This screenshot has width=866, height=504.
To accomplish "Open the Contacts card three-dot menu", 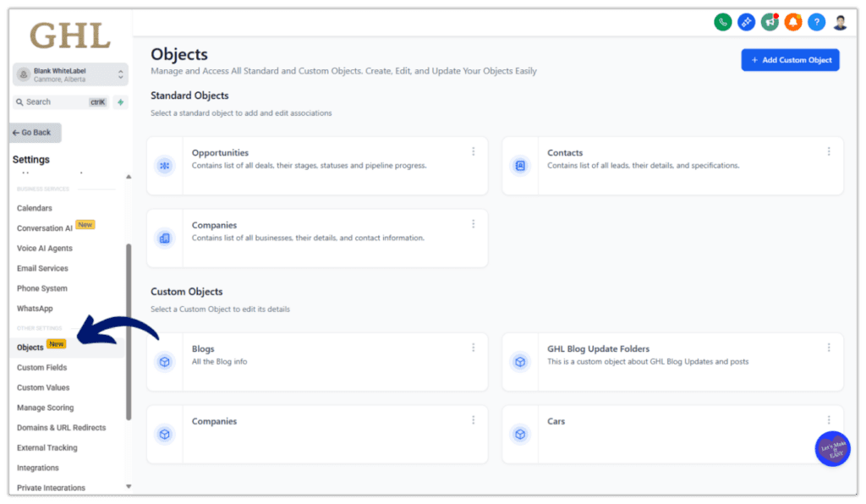I will tap(829, 151).
